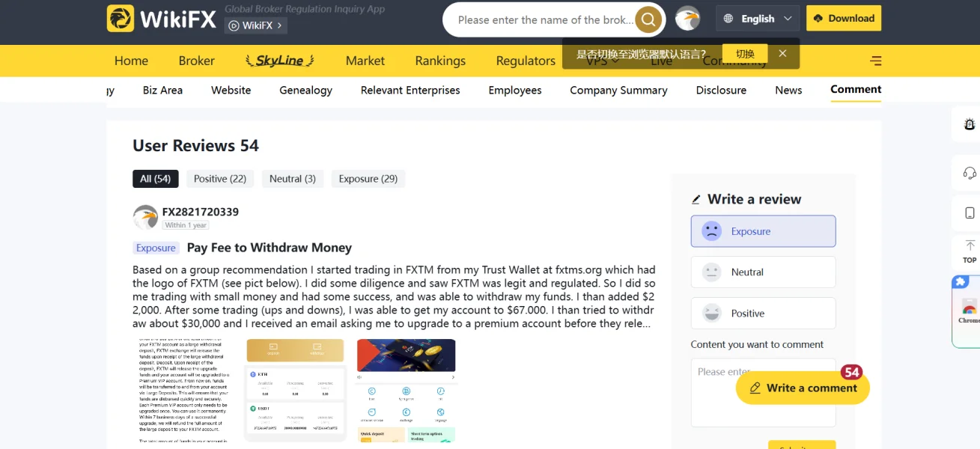Click the User Reviews 54 heading
The height and width of the screenshot is (449, 980).
[195, 145]
